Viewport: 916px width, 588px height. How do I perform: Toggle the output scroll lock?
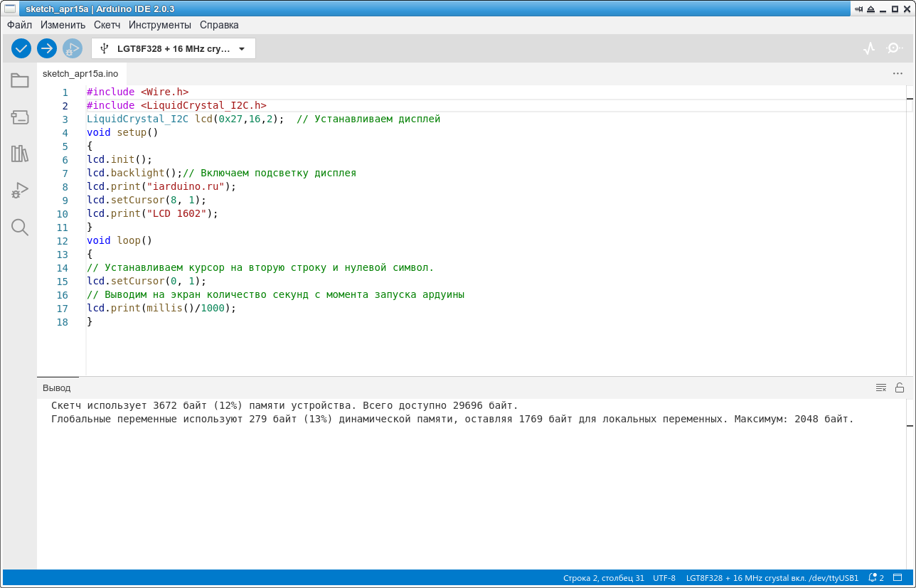900,387
